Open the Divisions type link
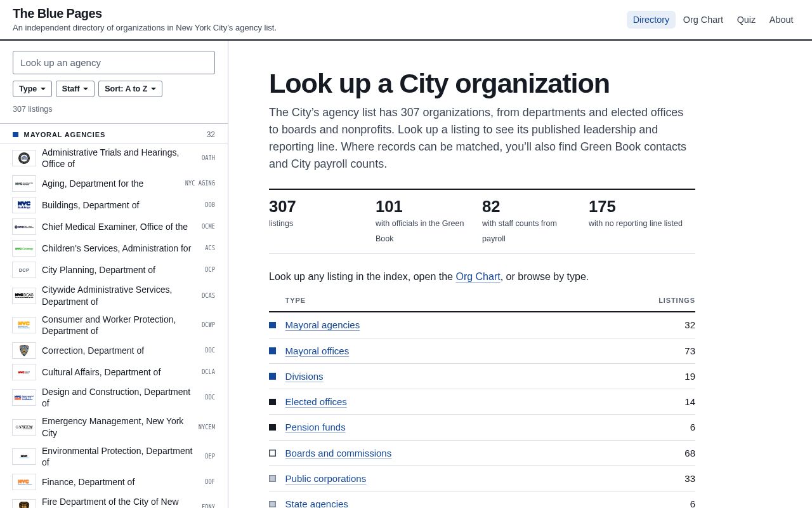The image size is (812, 508). (x=304, y=377)
